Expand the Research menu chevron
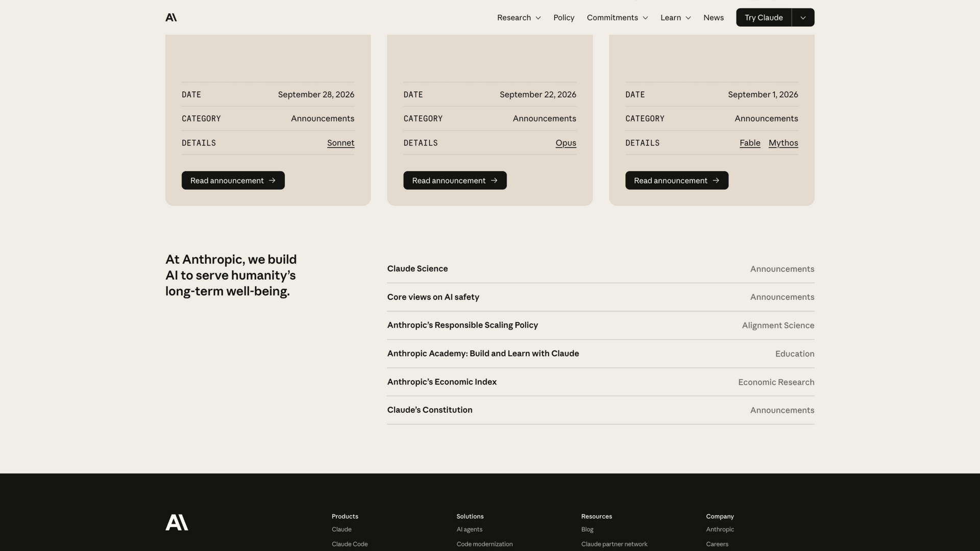 [538, 18]
